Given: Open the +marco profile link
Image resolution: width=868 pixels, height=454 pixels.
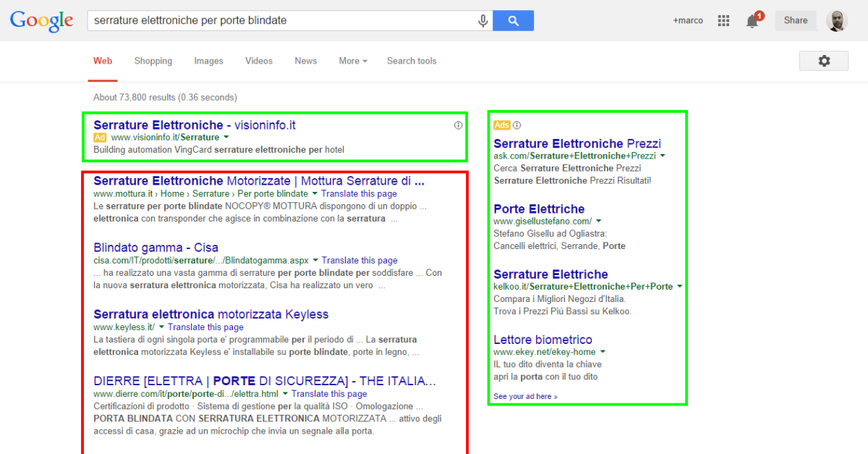Looking at the screenshot, I should [x=688, y=21].
